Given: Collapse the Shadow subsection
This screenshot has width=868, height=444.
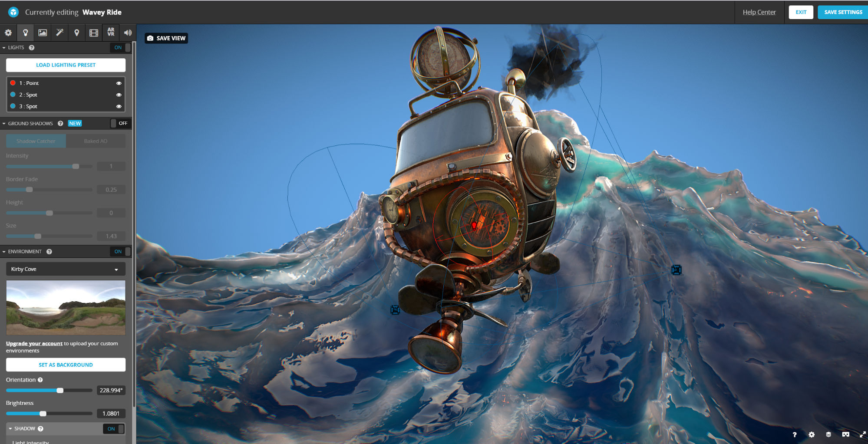Looking at the screenshot, I should pos(10,429).
